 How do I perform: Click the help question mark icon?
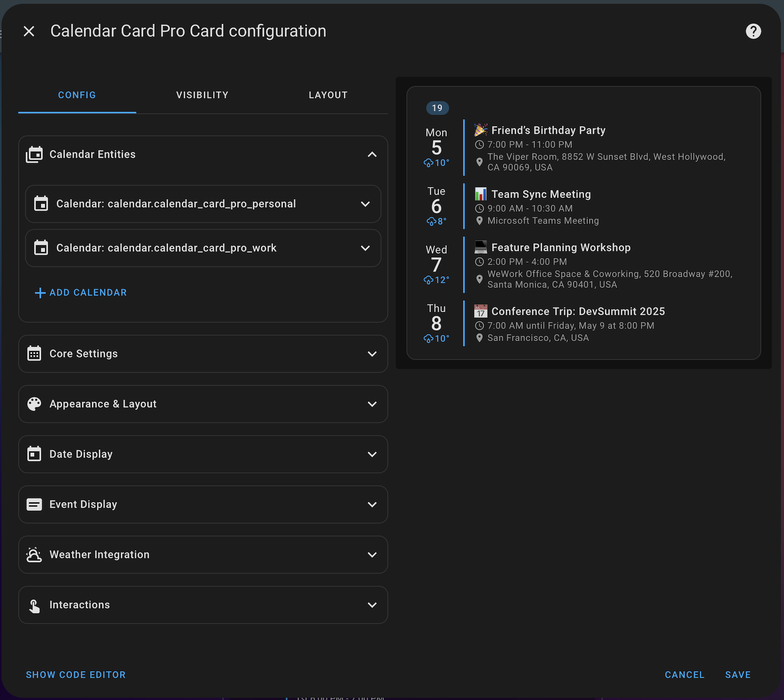click(753, 31)
